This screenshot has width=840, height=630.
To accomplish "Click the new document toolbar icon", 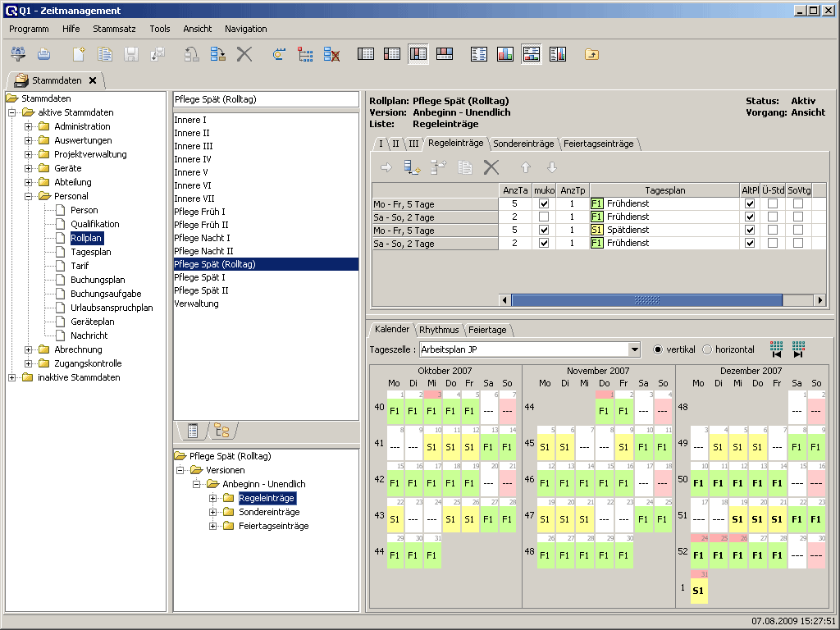I will [x=79, y=54].
